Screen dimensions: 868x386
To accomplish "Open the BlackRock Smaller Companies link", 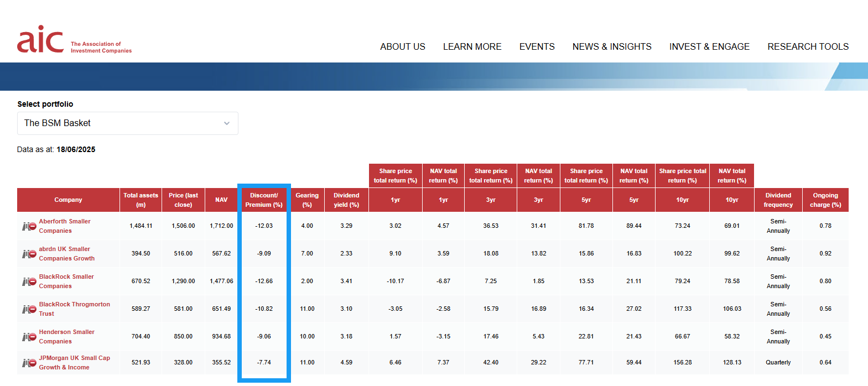I will pyautogui.click(x=66, y=281).
